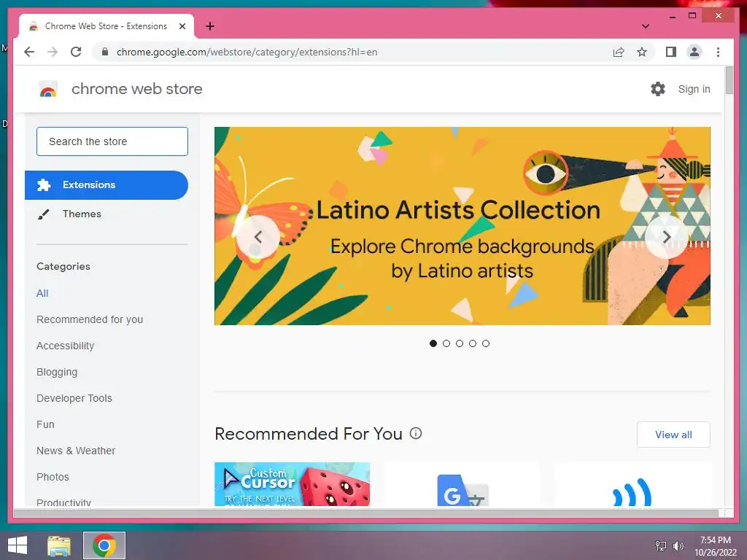Image resolution: width=747 pixels, height=560 pixels.
Task: Select fourth carousel indicator dot
Action: (473, 343)
